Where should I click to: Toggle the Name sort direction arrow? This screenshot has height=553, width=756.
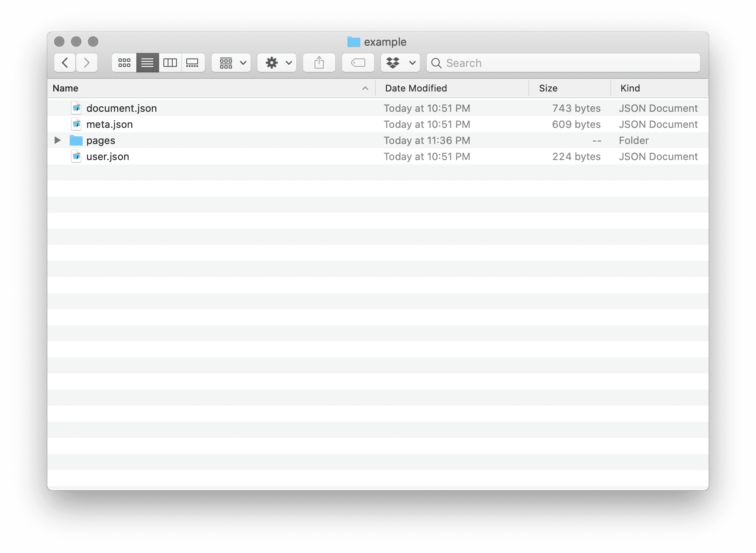tap(365, 88)
